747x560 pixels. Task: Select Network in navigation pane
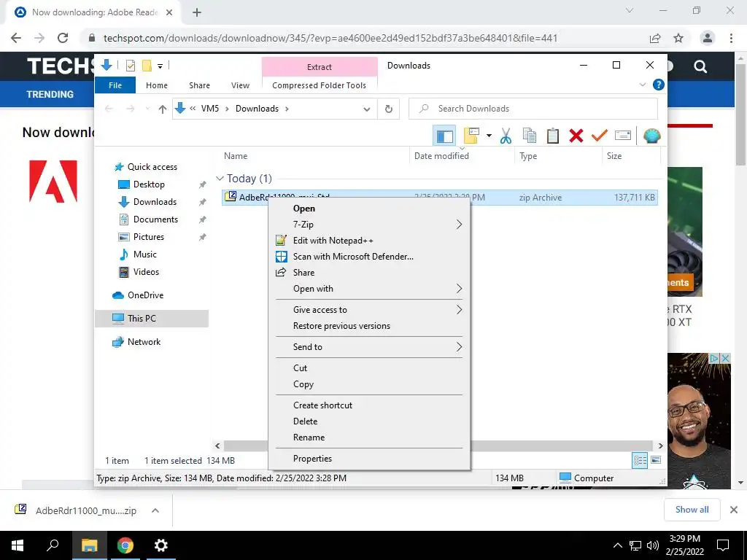click(144, 342)
